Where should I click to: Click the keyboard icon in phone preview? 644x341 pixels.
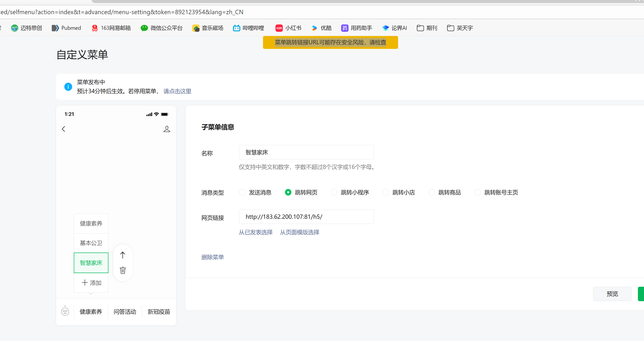65,311
